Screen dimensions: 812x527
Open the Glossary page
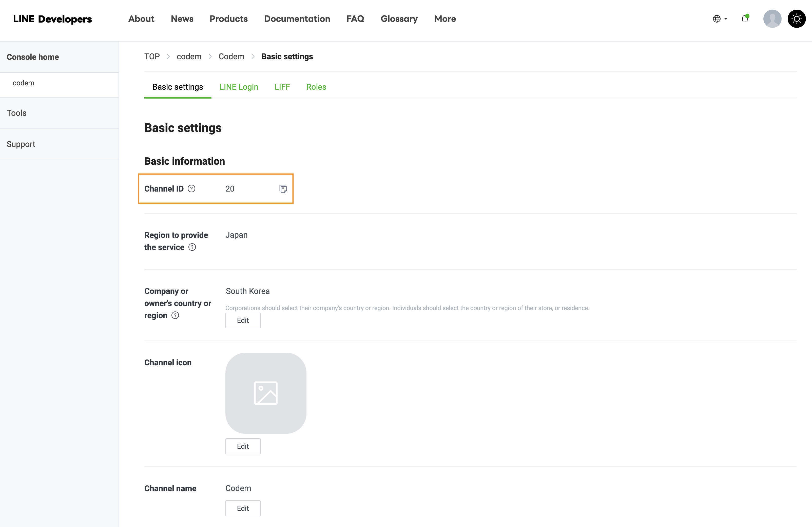pos(399,19)
